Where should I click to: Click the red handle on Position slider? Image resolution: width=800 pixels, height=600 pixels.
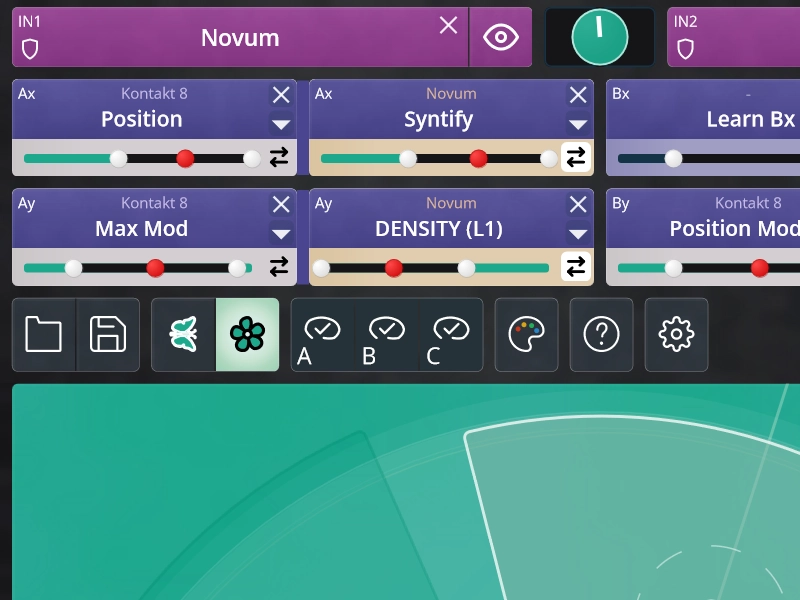185,158
